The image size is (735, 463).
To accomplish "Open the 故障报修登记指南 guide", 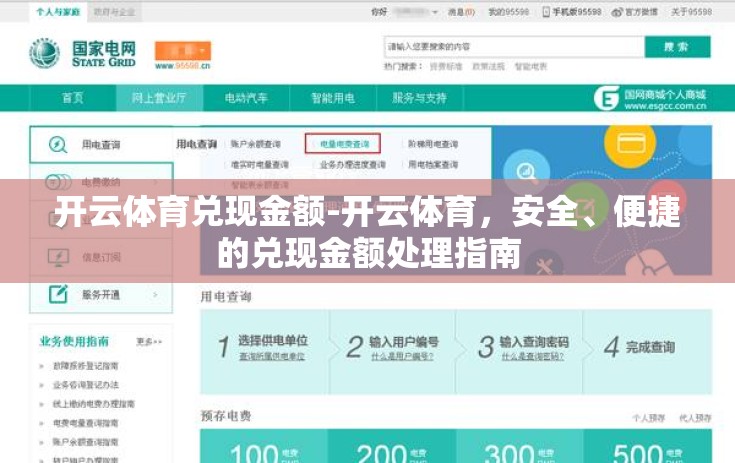I will pyautogui.click(x=85, y=366).
